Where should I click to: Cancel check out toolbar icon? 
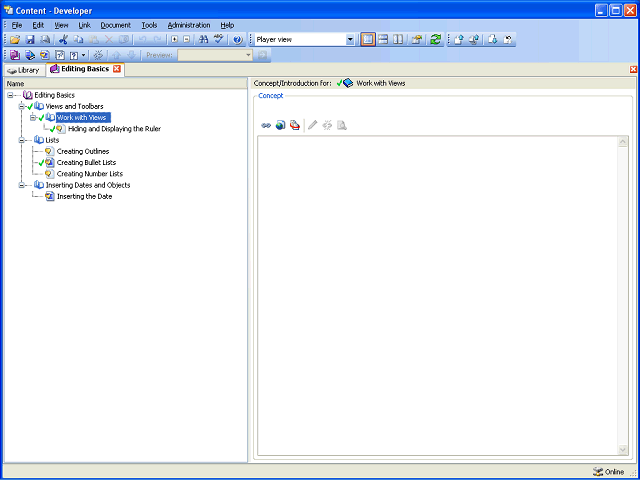click(x=508, y=40)
